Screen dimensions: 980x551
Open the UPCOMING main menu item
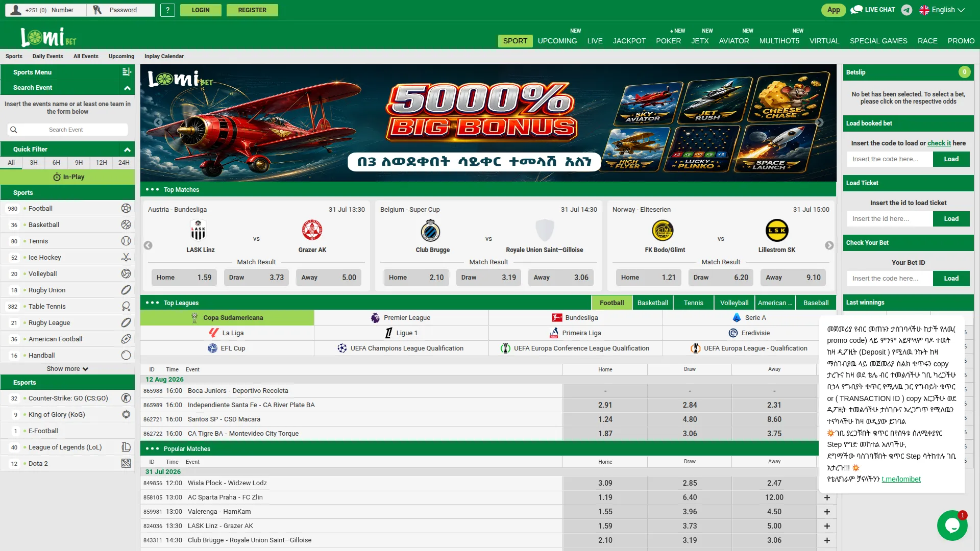[557, 41]
